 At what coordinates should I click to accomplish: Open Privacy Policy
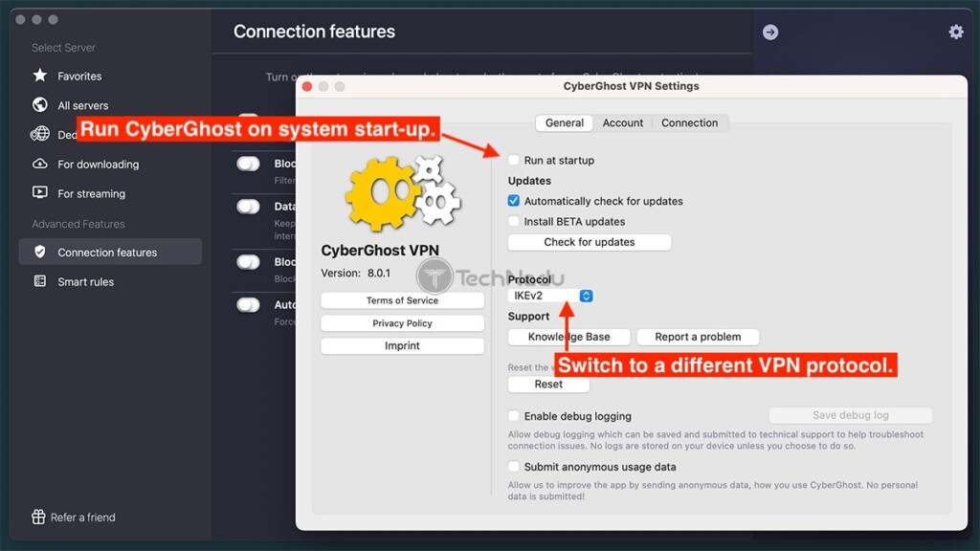pyautogui.click(x=403, y=323)
